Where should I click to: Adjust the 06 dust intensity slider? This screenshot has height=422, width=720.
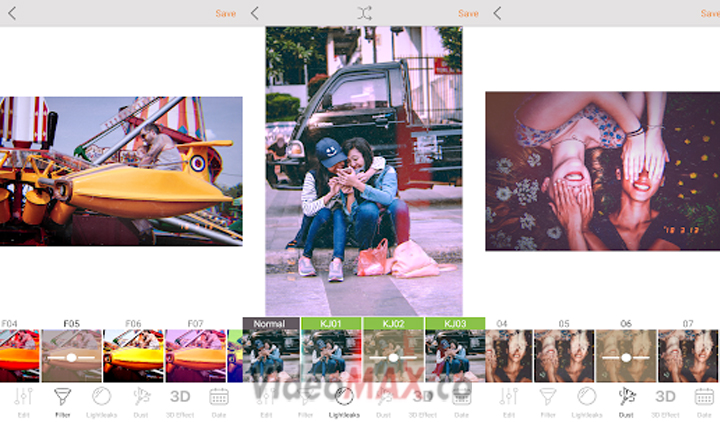click(626, 357)
